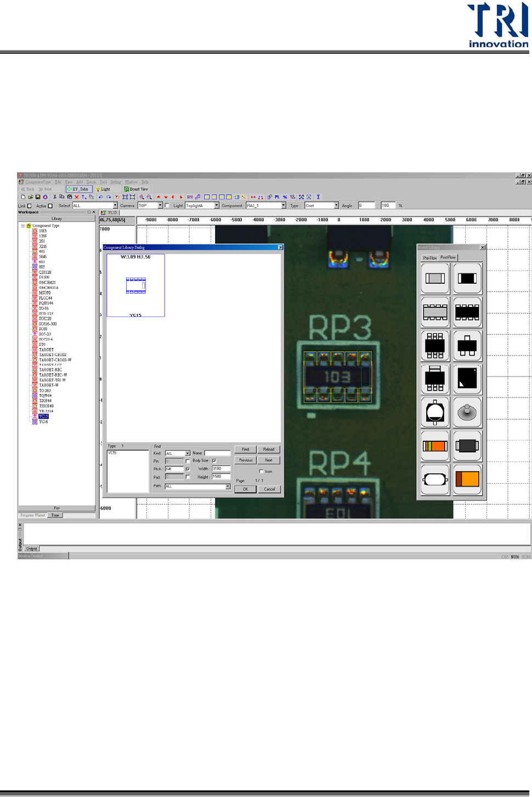The image size is (532, 797).
Task: Pick the grey joystick-shaped model icon
Action: click(467, 412)
